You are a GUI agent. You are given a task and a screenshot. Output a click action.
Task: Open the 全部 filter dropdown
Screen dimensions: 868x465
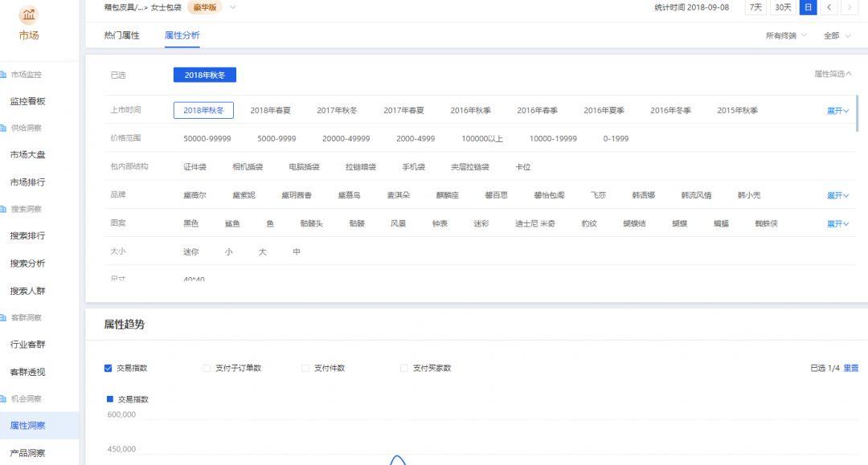pos(837,35)
